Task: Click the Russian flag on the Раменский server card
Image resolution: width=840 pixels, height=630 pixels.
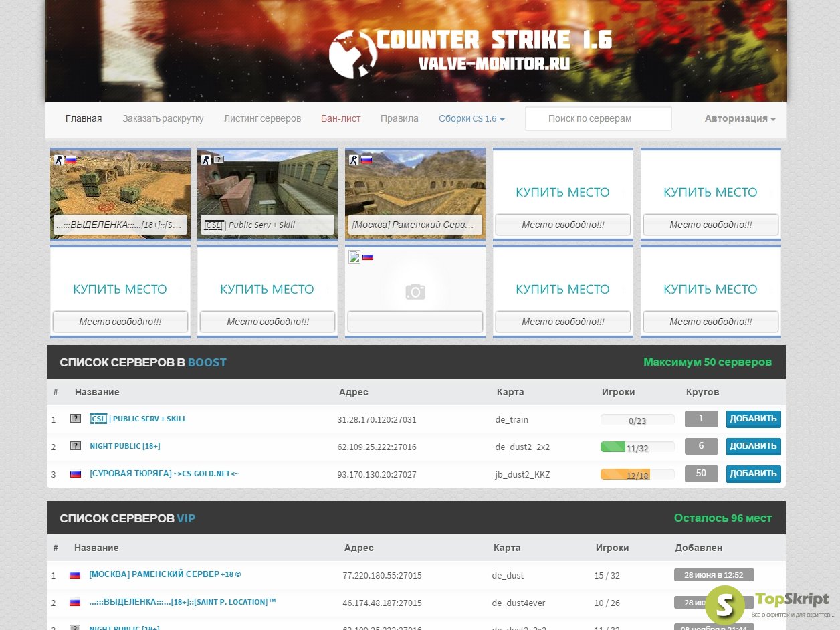Action: point(366,160)
